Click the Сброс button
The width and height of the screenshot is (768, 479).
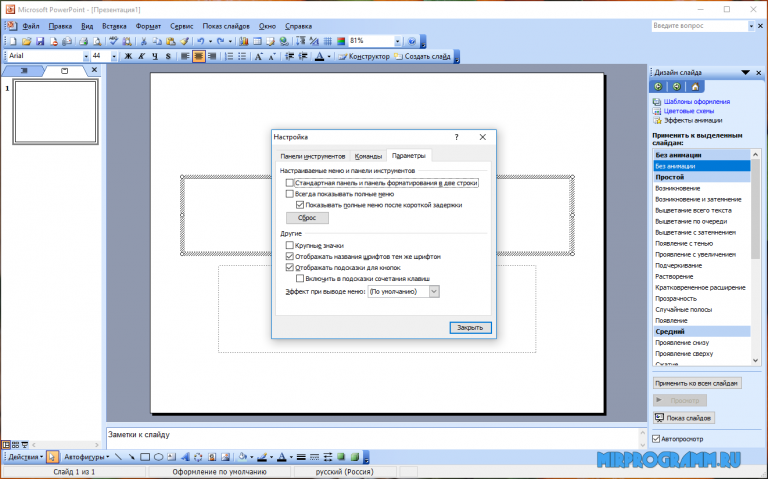[307, 217]
